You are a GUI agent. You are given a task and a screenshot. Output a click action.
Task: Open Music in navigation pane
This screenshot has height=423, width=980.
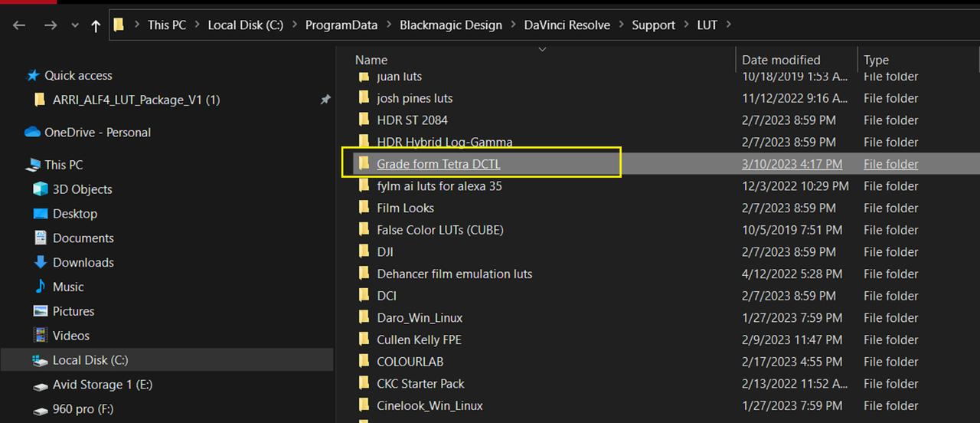tap(68, 287)
